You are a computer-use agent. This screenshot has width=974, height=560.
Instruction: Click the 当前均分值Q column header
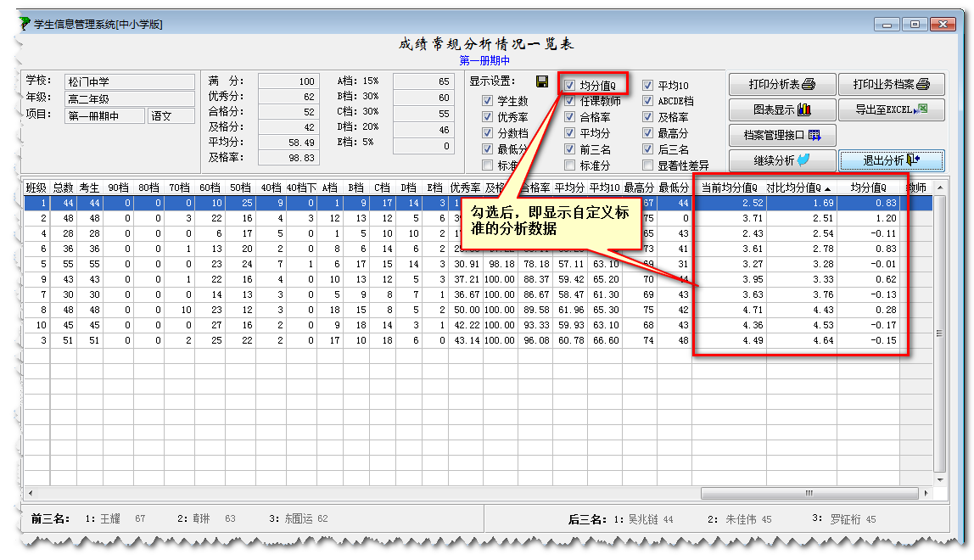click(729, 188)
